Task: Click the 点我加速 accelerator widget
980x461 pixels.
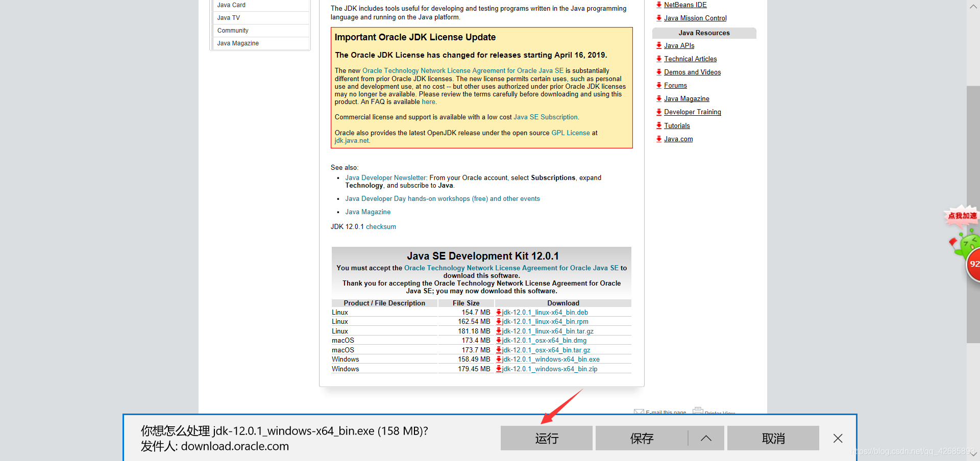Action: (962, 216)
